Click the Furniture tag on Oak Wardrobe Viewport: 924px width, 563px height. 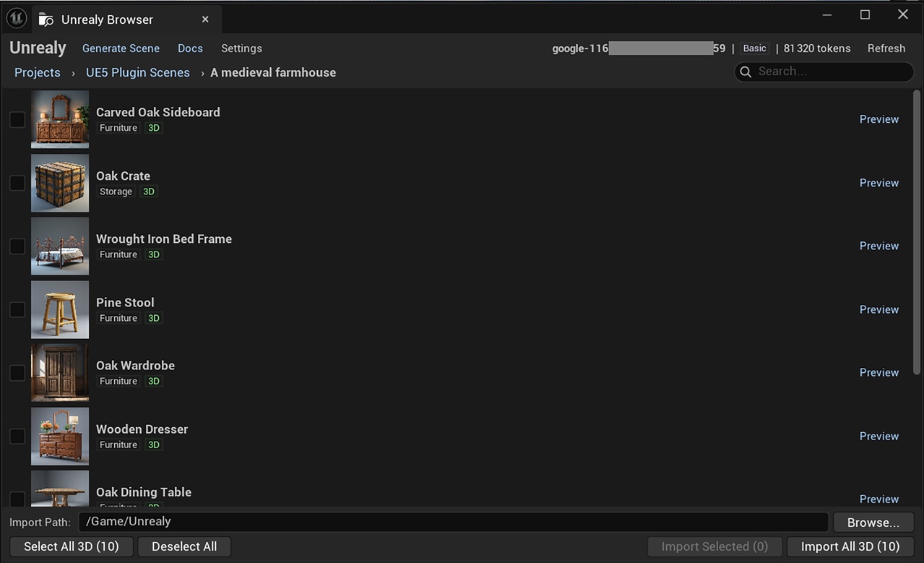[118, 381]
